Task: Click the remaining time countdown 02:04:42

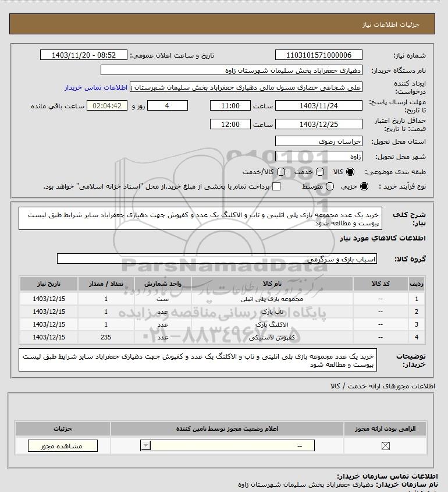Action: click(107, 106)
